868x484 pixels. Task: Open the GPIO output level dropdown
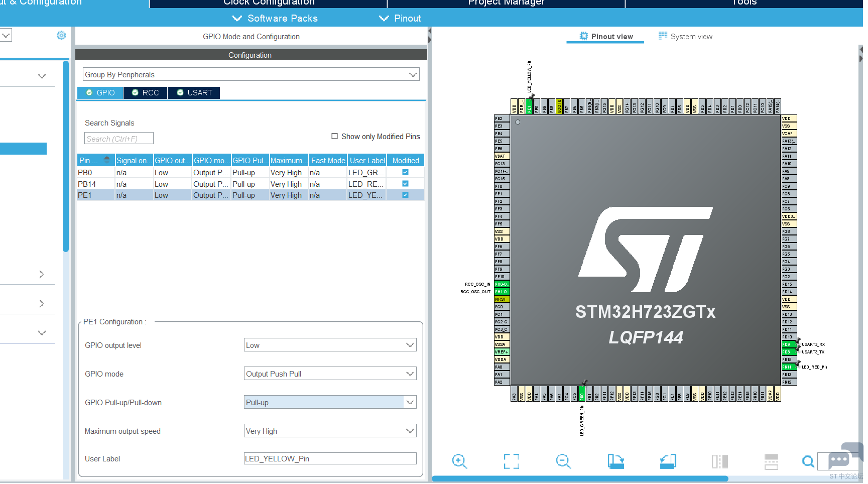(x=330, y=345)
